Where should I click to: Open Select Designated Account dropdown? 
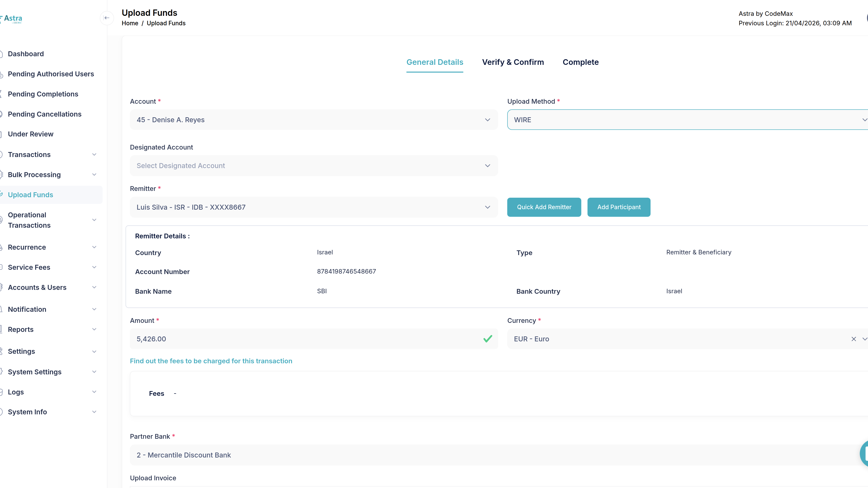click(x=314, y=166)
